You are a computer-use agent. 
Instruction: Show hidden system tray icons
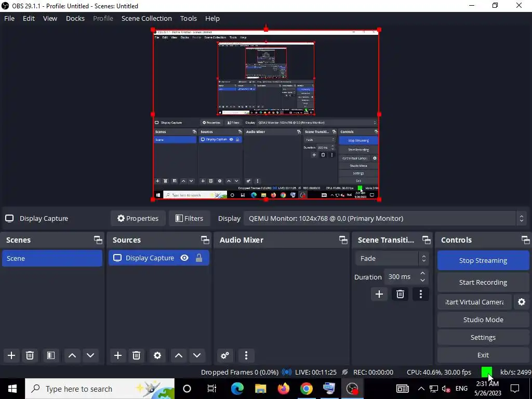point(421,389)
